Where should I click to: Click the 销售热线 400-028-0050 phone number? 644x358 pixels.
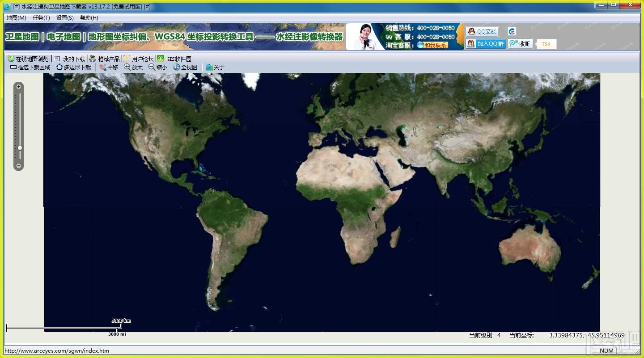pyautogui.click(x=436, y=28)
